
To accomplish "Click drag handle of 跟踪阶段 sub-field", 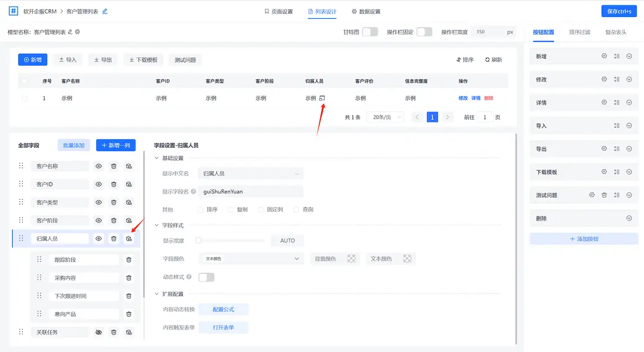I will coord(39,259).
